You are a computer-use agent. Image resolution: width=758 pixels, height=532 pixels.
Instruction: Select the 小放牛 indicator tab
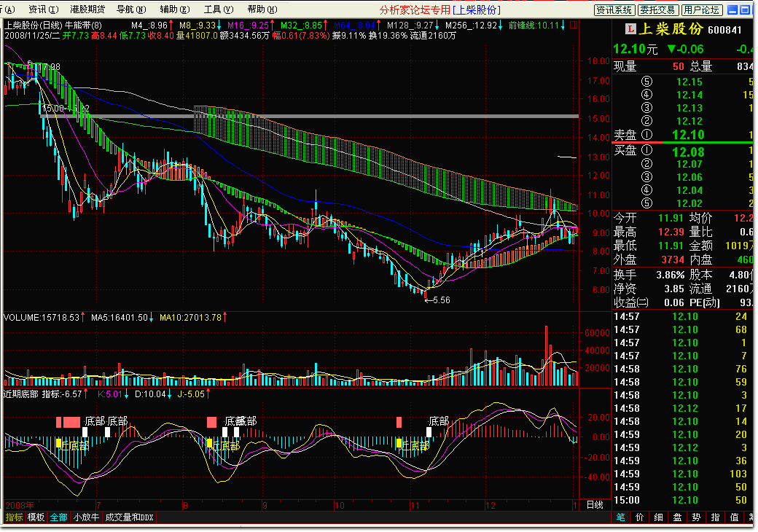[86, 517]
